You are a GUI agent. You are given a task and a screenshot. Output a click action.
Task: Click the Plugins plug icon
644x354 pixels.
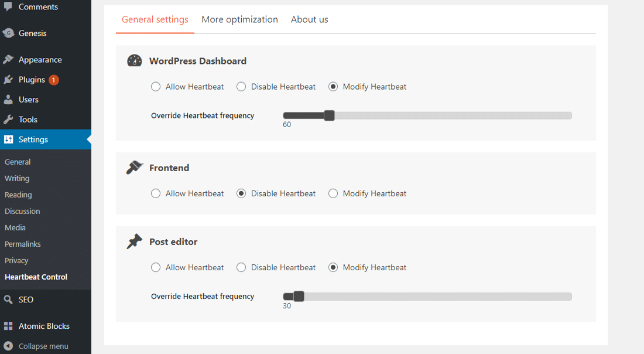(x=8, y=80)
